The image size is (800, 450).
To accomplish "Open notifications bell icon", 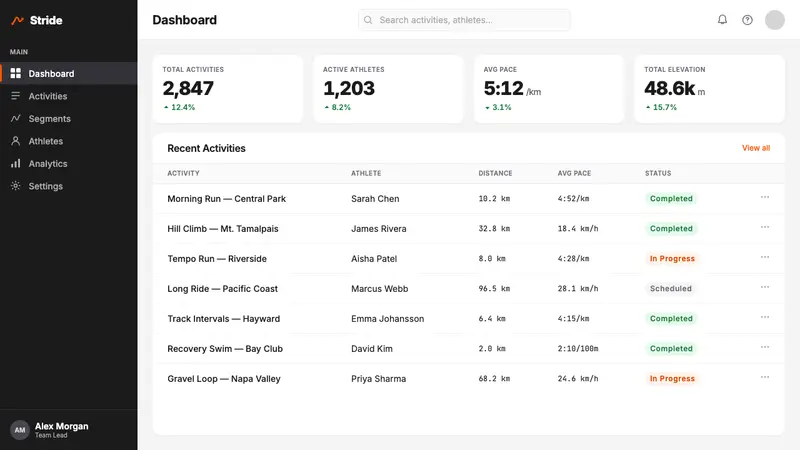I will pos(722,20).
